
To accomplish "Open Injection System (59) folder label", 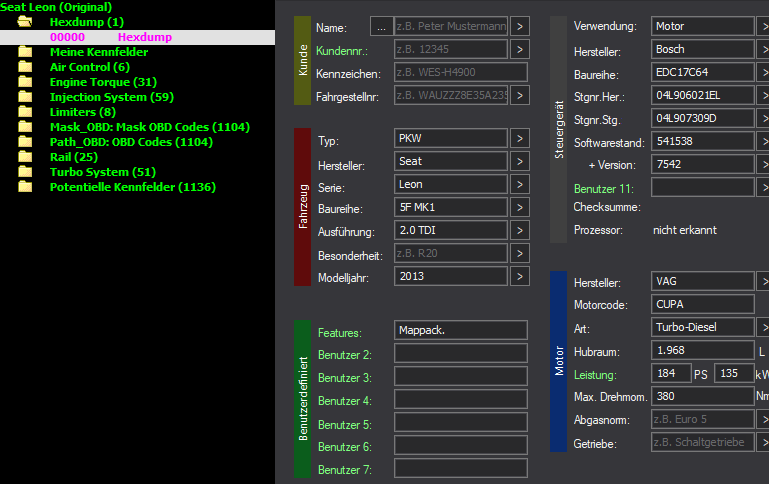I will (112, 97).
